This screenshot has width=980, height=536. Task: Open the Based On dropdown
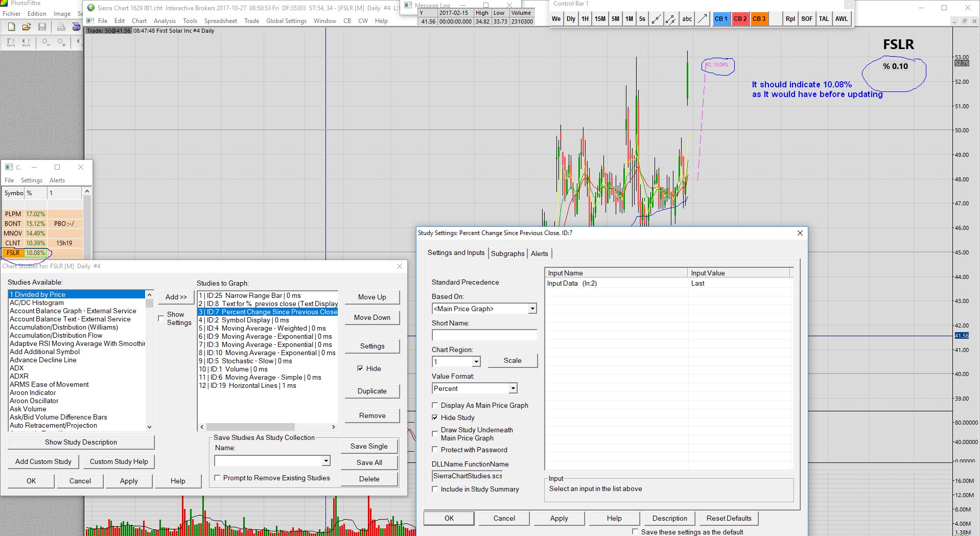tap(532, 309)
